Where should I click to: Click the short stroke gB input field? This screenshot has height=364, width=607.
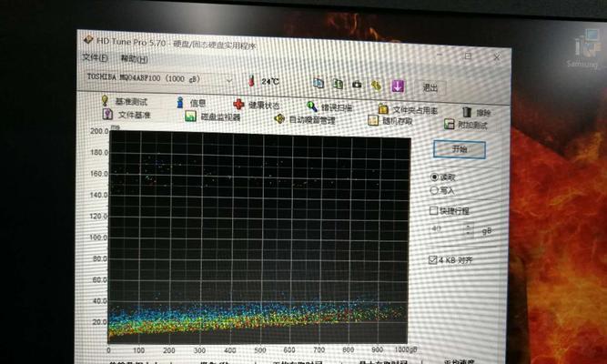pos(446,229)
